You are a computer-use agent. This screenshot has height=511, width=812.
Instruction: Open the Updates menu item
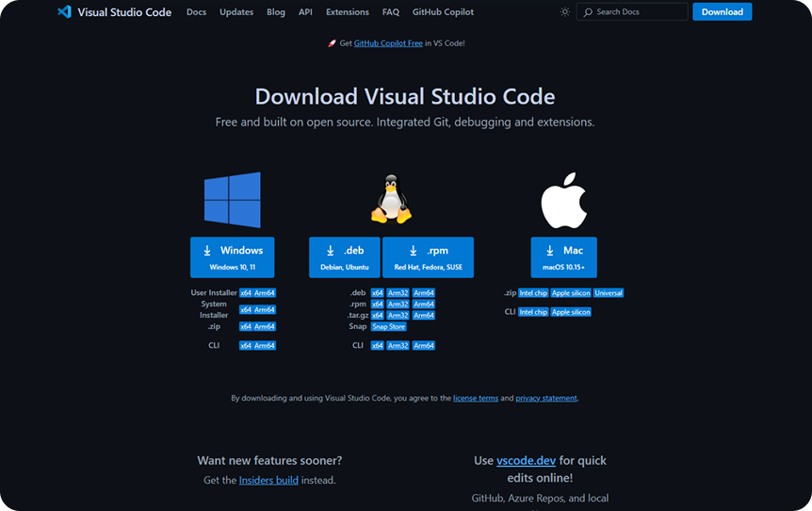point(236,12)
